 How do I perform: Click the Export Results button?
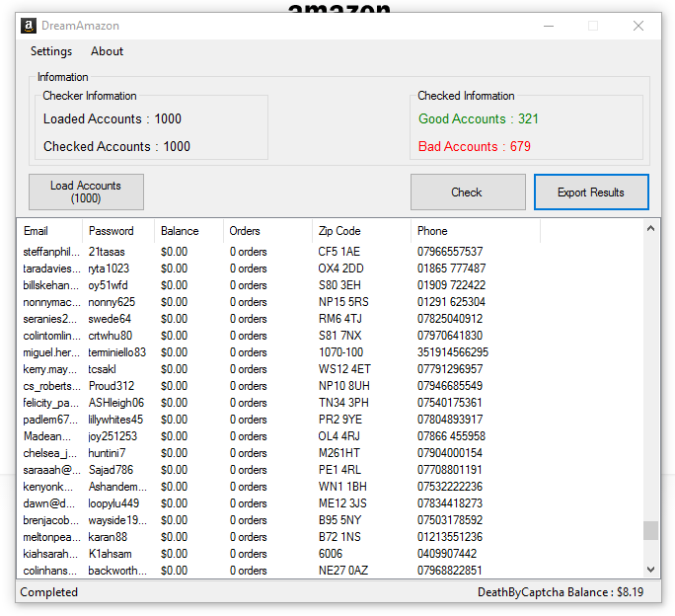pyautogui.click(x=591, y=192)
